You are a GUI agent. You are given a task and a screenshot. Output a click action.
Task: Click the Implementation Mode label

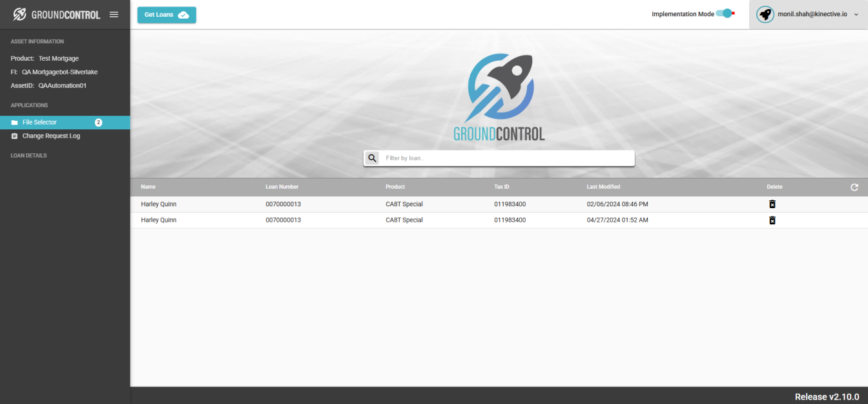pyautogui.click(x=683, y=14)
